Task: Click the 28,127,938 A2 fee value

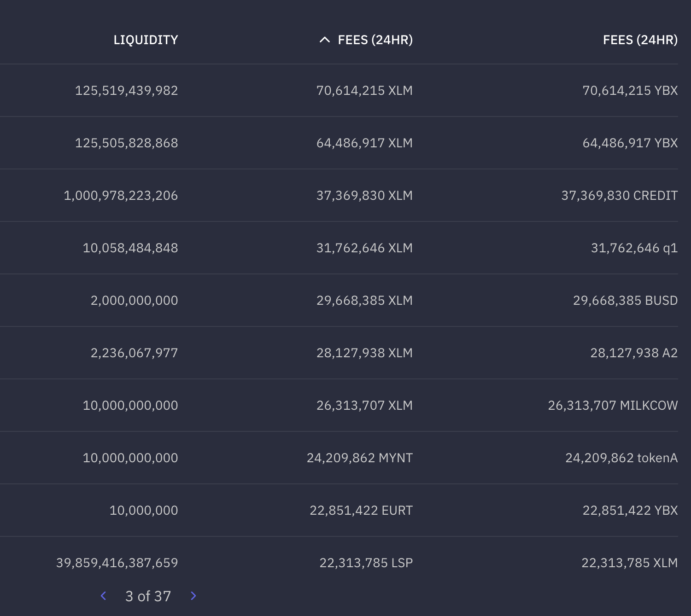Action: (x=634, y=353)
